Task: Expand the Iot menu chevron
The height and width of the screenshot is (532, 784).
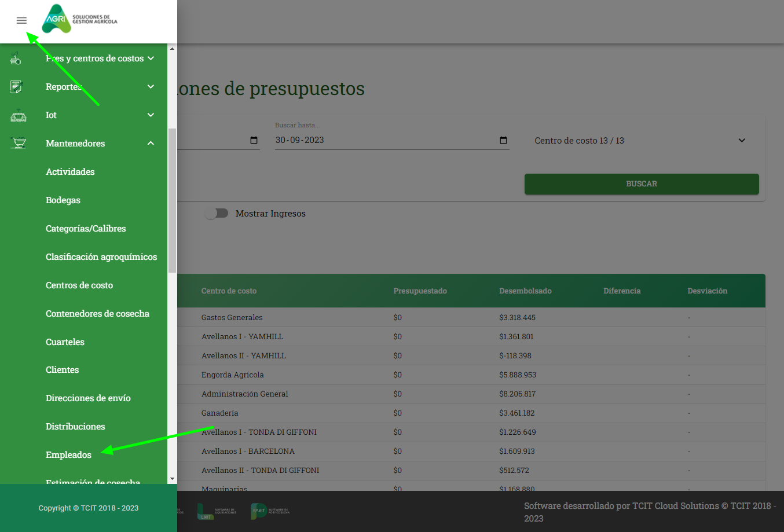Action: pos(151,115)
